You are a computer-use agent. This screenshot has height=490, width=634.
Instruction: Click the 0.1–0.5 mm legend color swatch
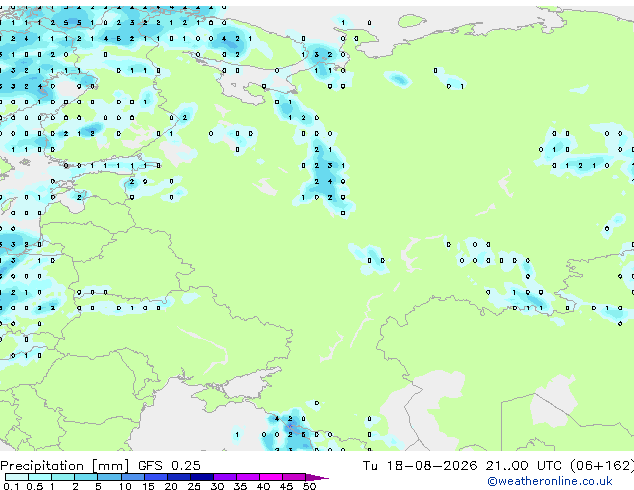pos(17,477)
